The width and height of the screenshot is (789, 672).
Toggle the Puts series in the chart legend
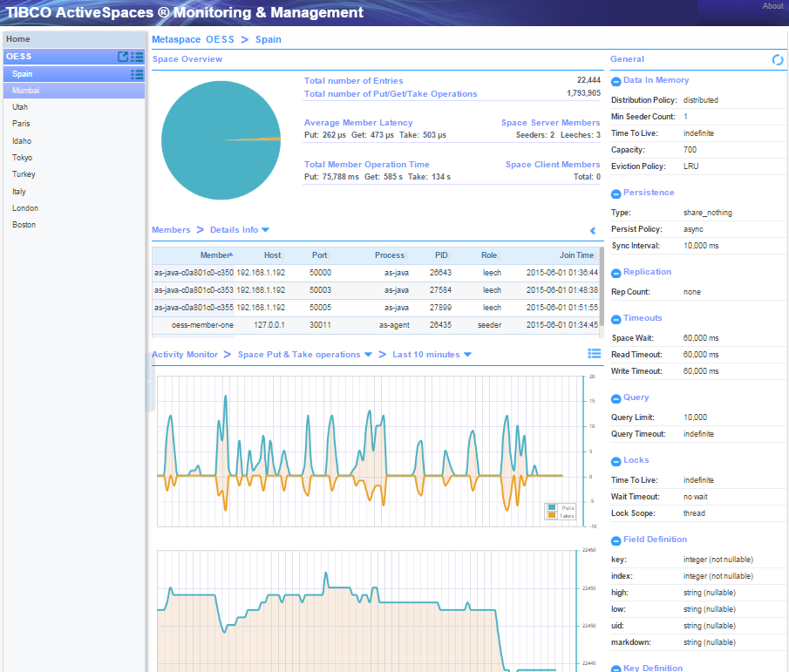click(568, 507)
